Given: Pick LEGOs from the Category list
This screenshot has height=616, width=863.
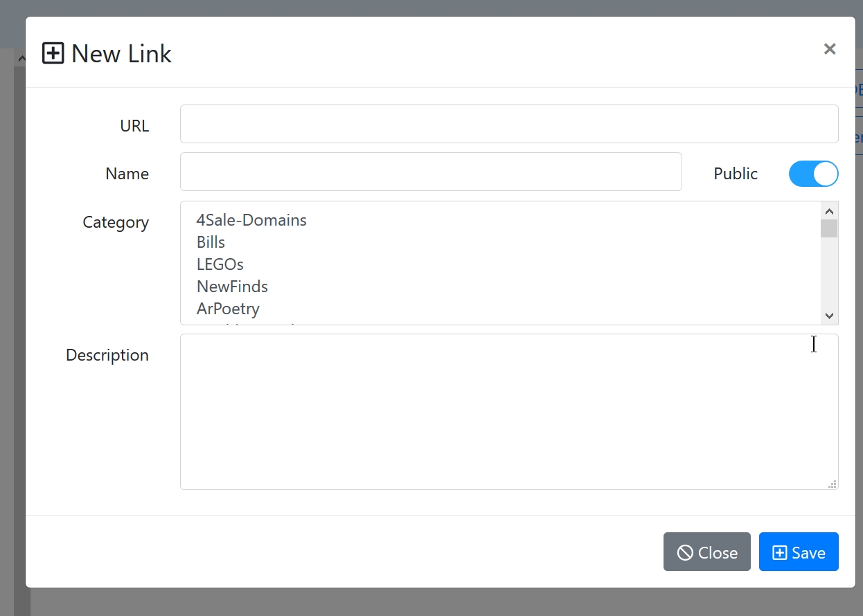Looking at the screenshot, I should click(x=220, y=264).
